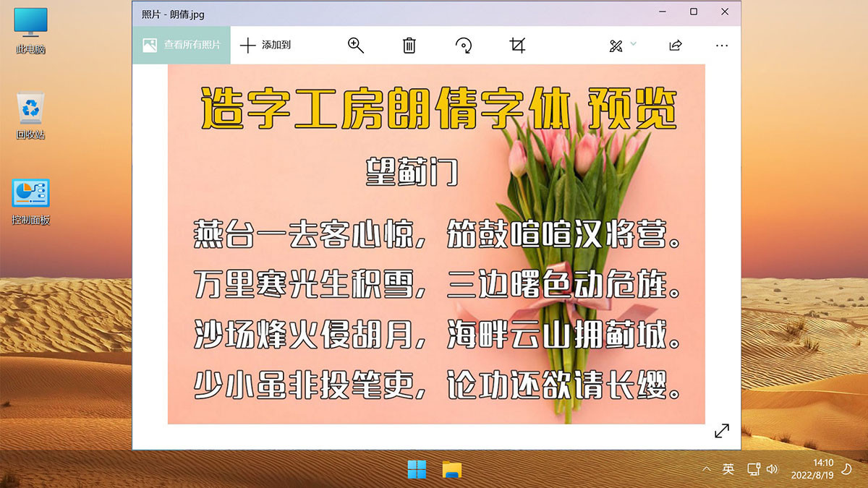This screenshot has width=868, height=488.
Task: Show hidden tray icons chevron
Action: pos(706,469)
